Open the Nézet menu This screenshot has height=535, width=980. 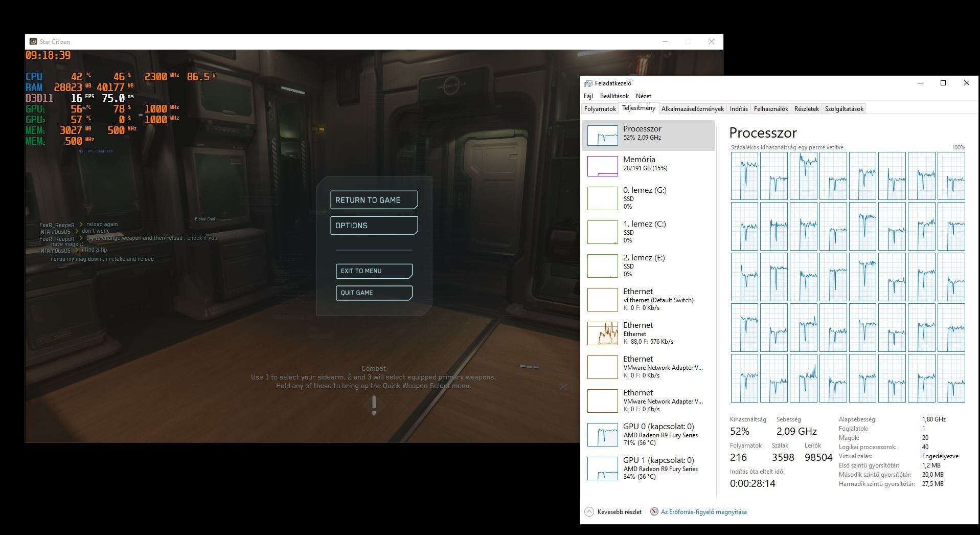pyautogui.click(x=644, y=96)
